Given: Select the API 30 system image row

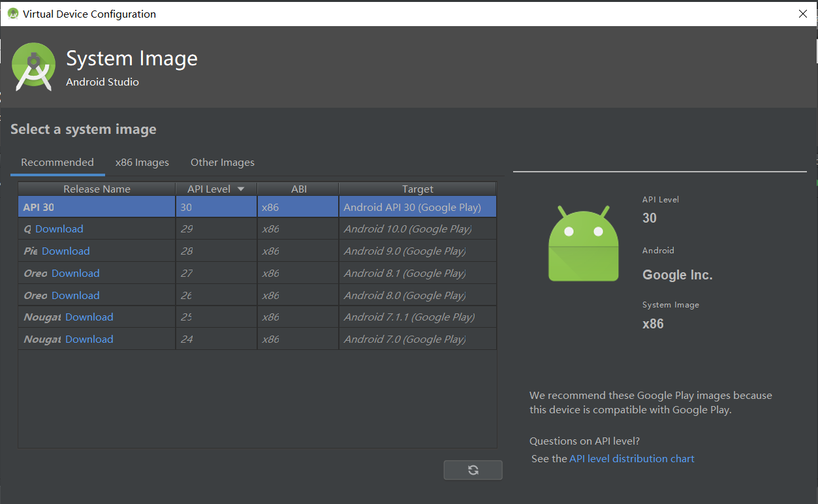Looking at the screenshot, I should pos(96,206).
